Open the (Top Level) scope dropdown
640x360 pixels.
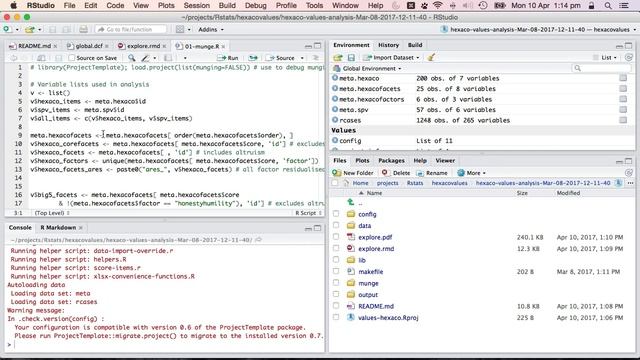(x=51, y=213)
